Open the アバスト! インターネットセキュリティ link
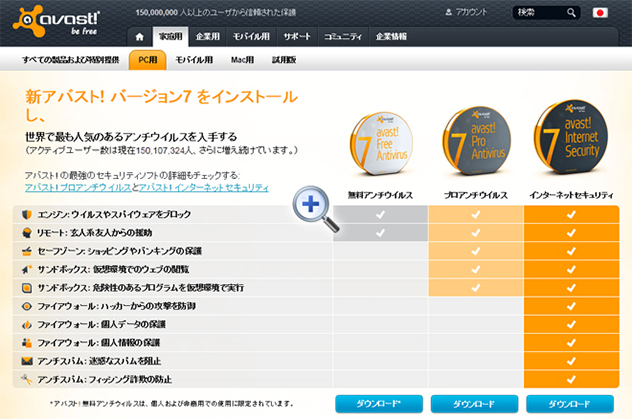 [x=204, y=188]
